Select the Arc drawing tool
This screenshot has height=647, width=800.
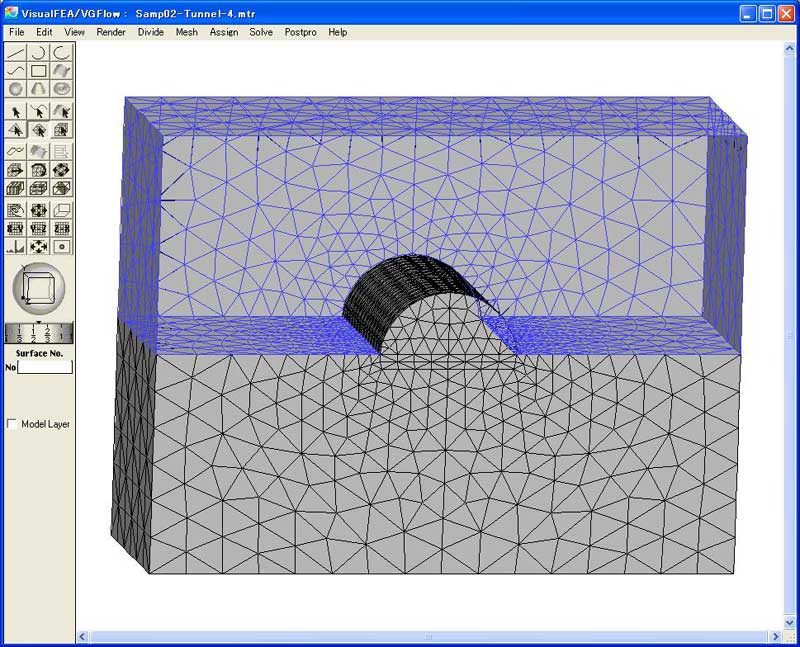coord(38,53)
